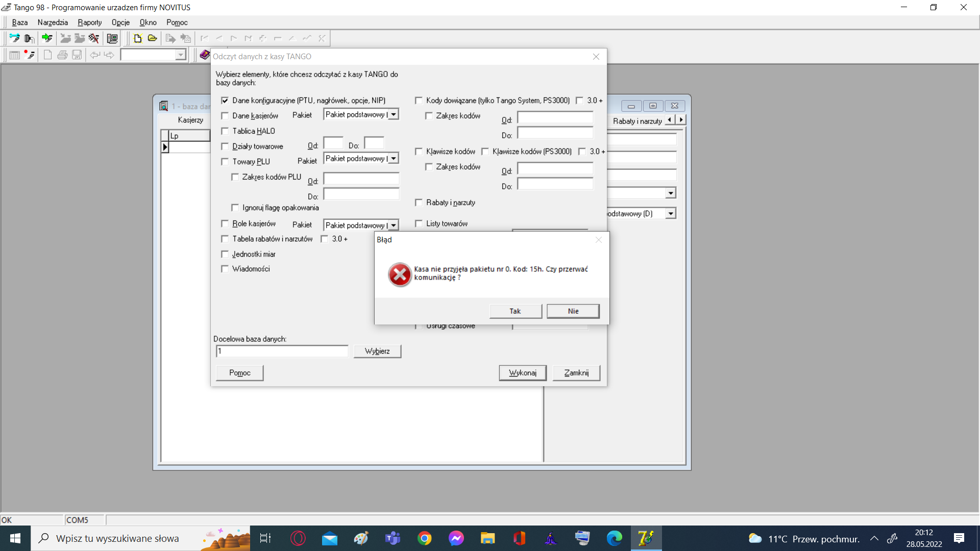
Task: Click the purple help book icon
Action: tap(205, 55)
